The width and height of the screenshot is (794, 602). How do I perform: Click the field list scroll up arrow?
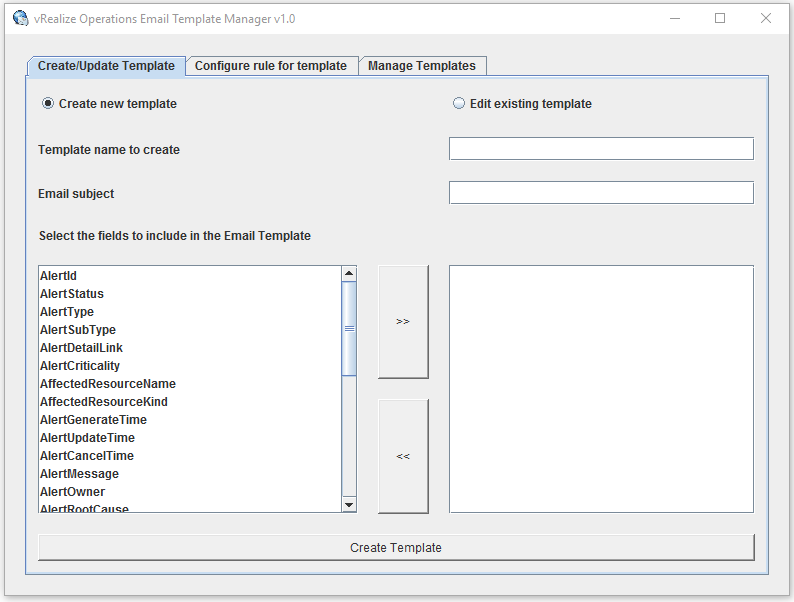click(x=349, y=273)
